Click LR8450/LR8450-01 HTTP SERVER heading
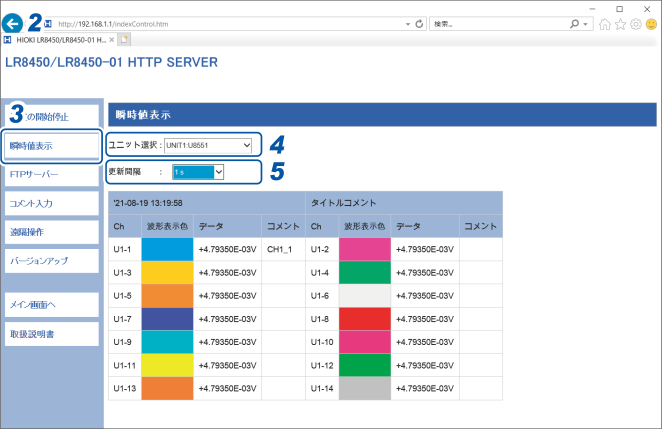The image size is (662, 429). coord(111,62)
